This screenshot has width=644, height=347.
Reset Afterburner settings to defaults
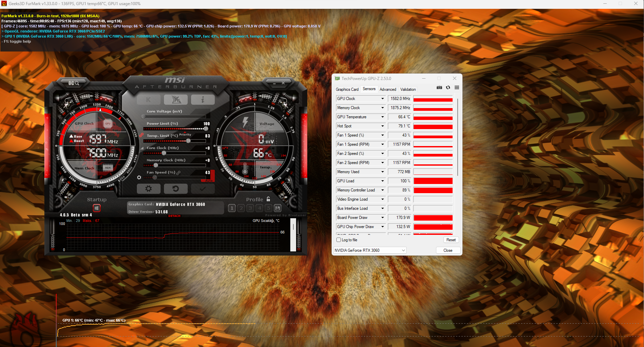point(175,189)
